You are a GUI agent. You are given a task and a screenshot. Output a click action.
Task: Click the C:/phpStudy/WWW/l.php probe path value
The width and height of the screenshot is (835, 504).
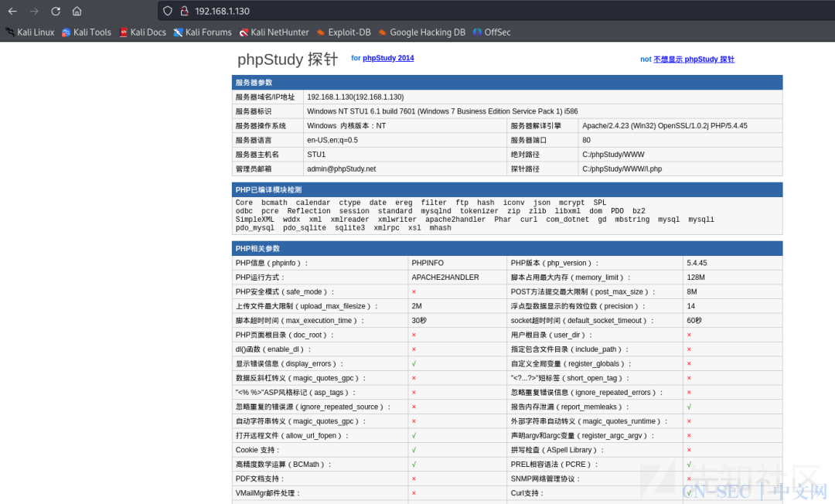pos(622,169)
